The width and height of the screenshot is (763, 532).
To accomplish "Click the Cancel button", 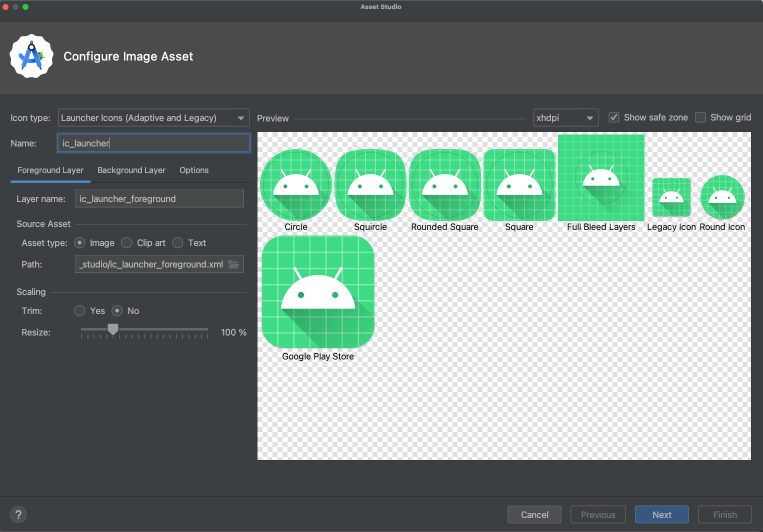I will 534,514.
